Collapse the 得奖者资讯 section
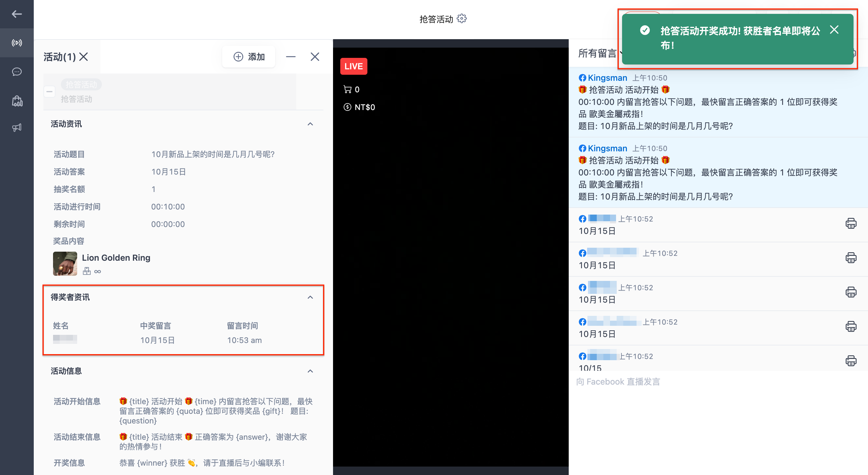868x475 pixels. [x=310, y=297]
